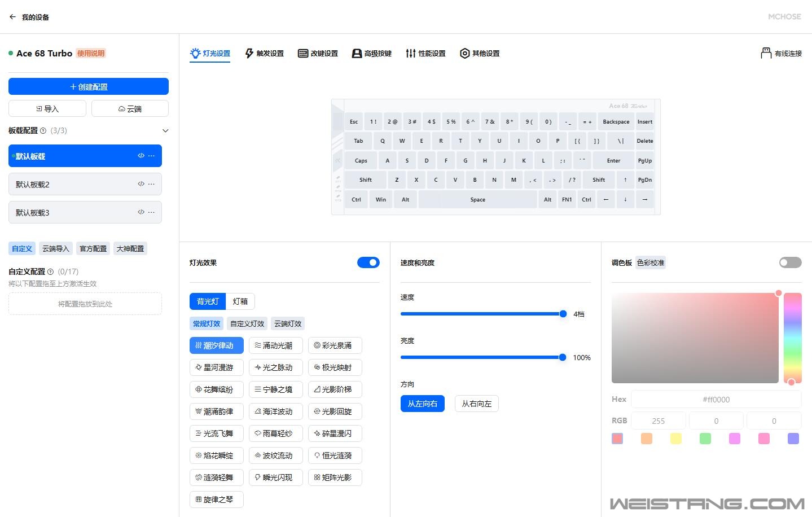
Task: Click the 使用说明 link
Action: (x=91, y=53)
